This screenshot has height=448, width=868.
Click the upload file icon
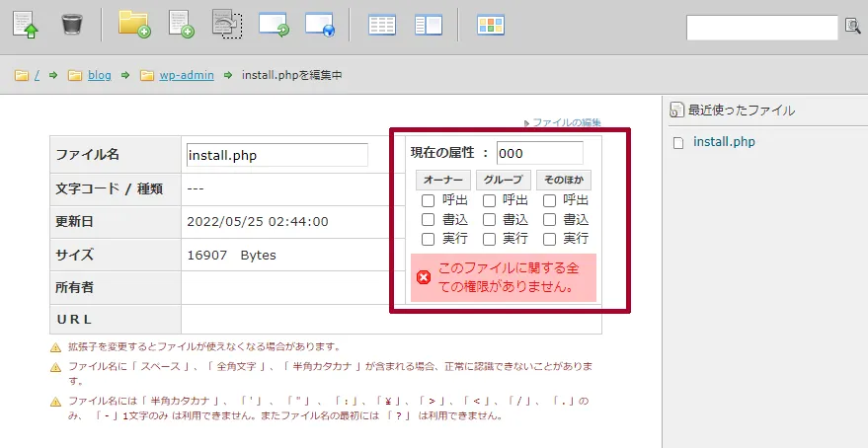pos(26,24)
